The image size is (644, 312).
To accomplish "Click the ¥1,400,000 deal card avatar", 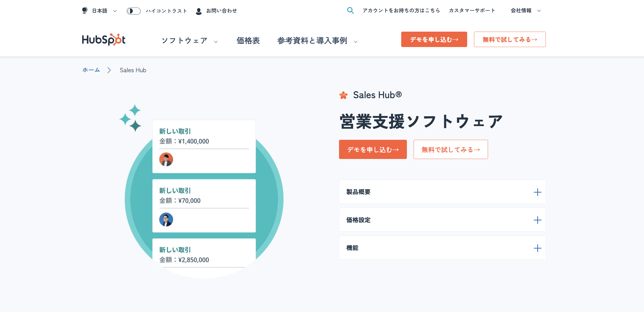I will [166, 160].
